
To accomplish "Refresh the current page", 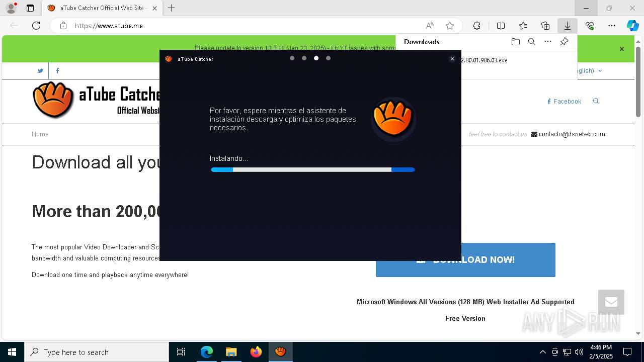I will pos(36,26).
